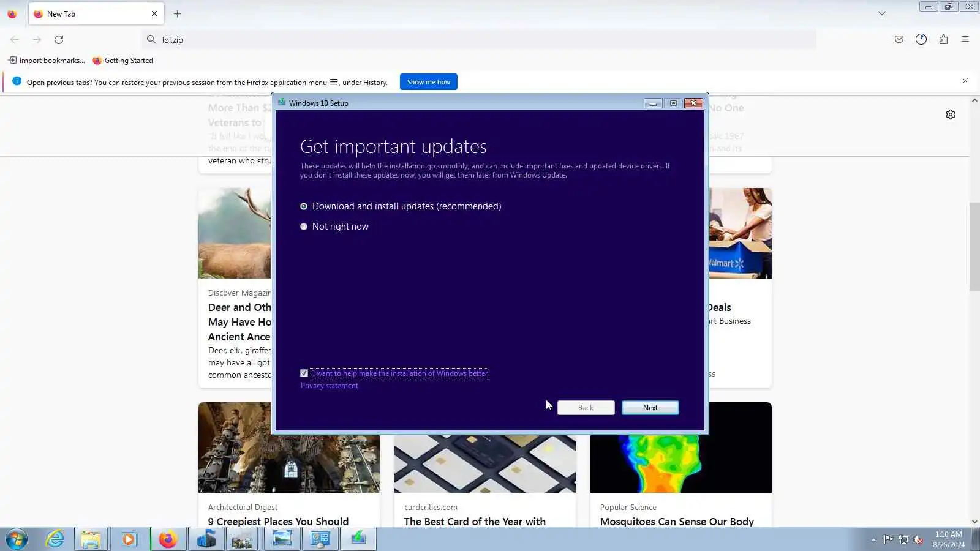Image resolution: width=980 pixels, height=551 pixels.
Task: Dismiss the restore previous tabs notification
Action: (965, 81)
